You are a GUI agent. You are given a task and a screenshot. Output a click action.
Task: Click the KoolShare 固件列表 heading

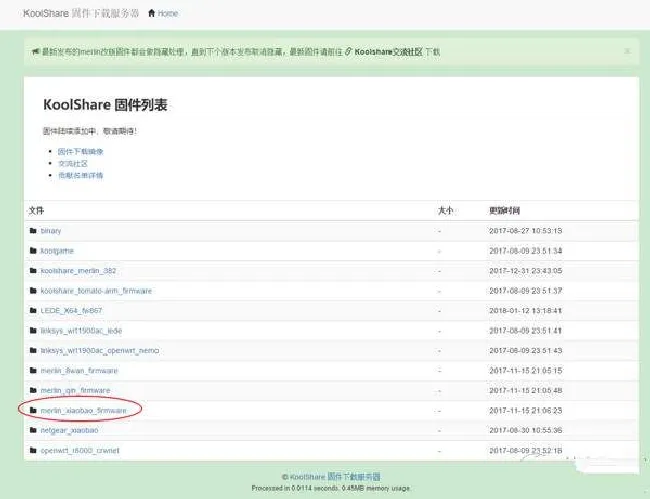point(105,104)
